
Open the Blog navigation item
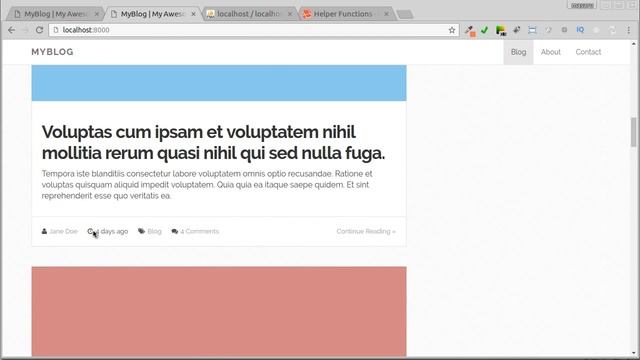tap(518, 52)
